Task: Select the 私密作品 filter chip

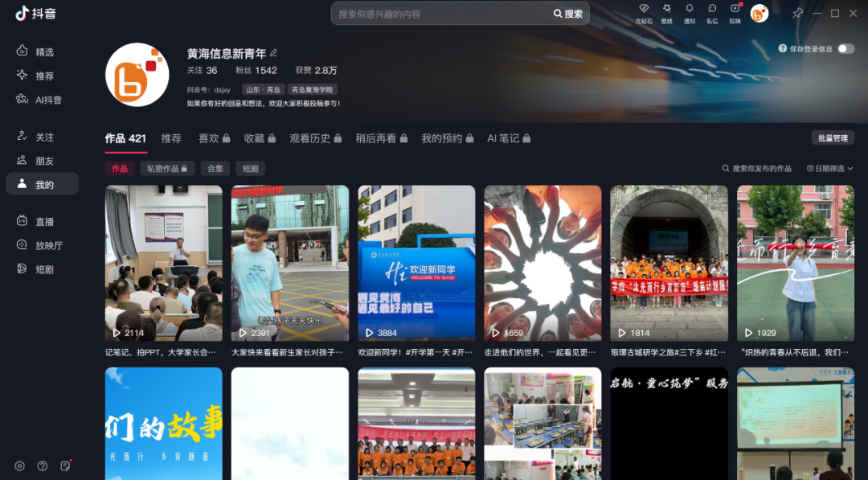Action: click(166, 169)
